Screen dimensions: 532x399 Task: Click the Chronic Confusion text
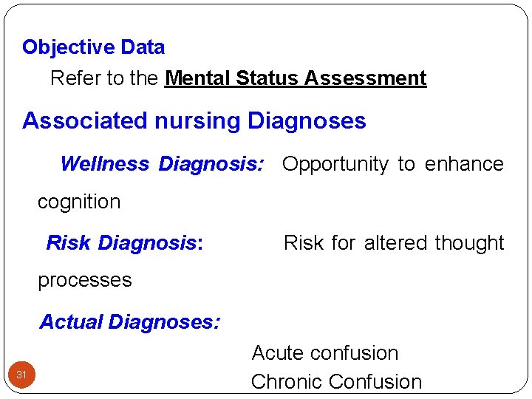pos(336,382)
